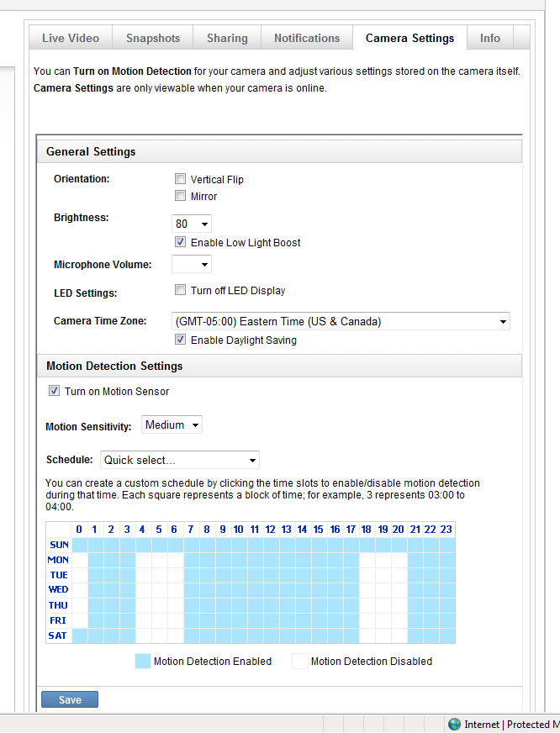Enable the Mirror orientation checkbox
This screenshot has height=733, width=560.
pyautogui.click(x=180, y=196)
